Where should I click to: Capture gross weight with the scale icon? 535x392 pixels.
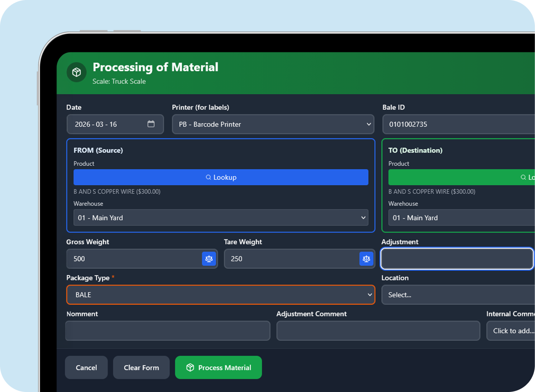click(x=209, y=259)
